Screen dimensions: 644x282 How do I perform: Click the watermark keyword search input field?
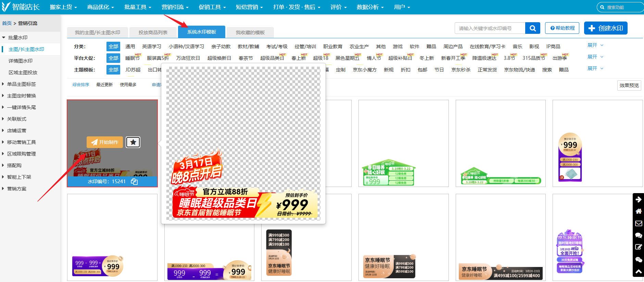pos(490,28)
